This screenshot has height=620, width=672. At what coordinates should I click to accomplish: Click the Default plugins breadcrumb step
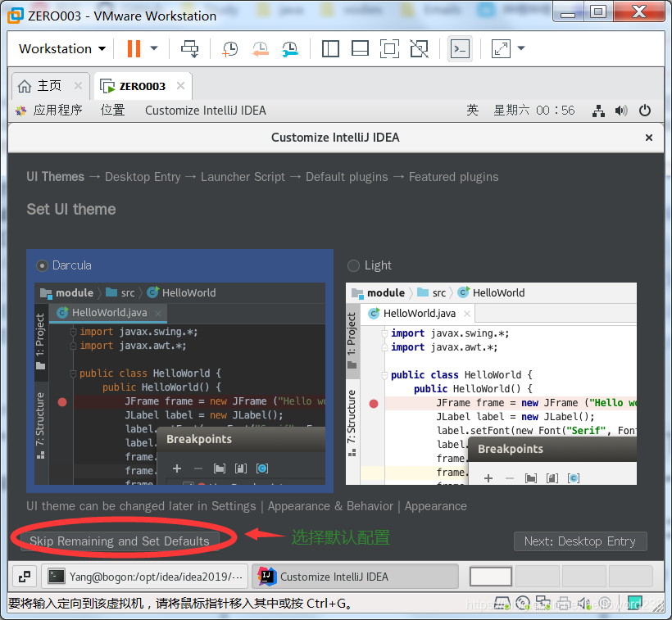[347, 177]
